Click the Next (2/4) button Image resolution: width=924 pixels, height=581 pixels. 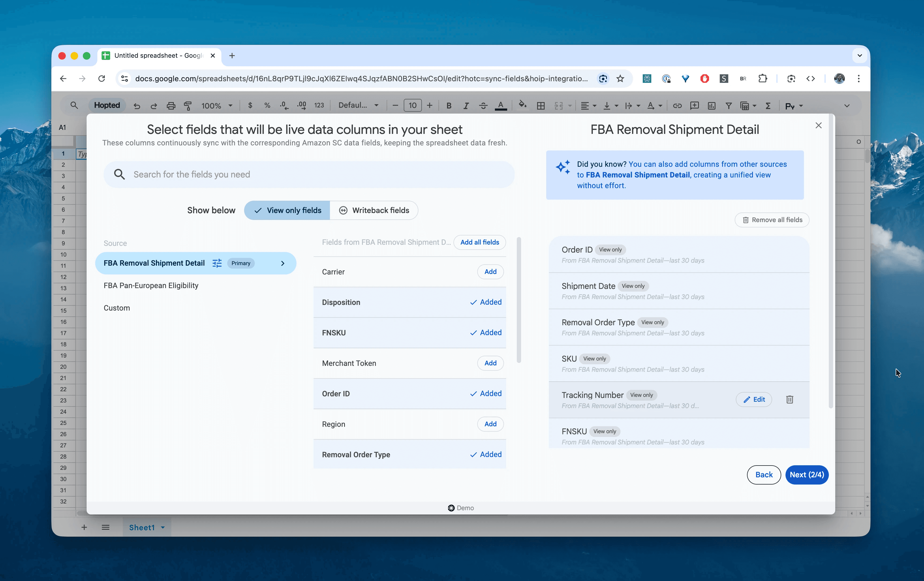pos(807,475)
